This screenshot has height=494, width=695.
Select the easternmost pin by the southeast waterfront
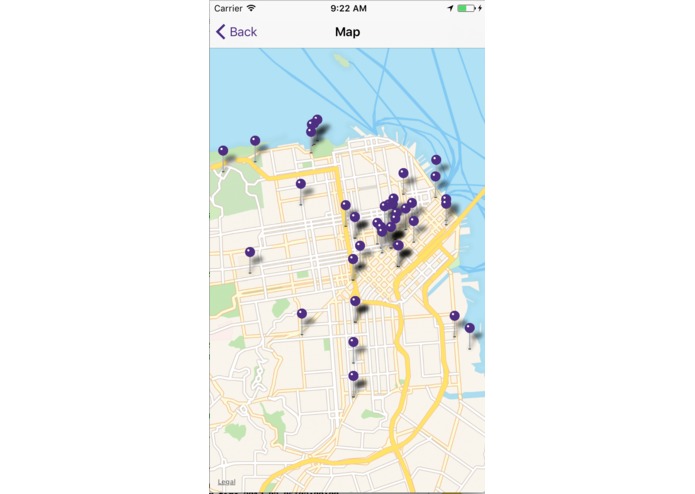click(x=470, y=328)
